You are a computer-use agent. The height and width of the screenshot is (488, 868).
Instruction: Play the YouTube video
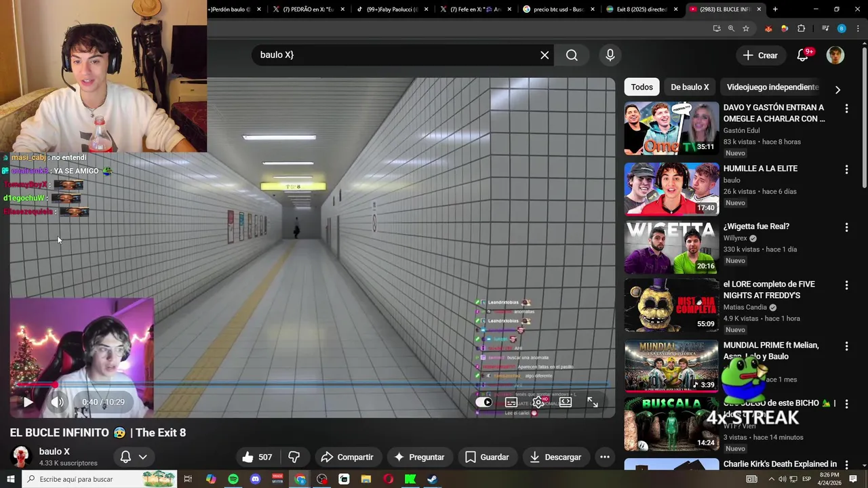tap(28, 402)
